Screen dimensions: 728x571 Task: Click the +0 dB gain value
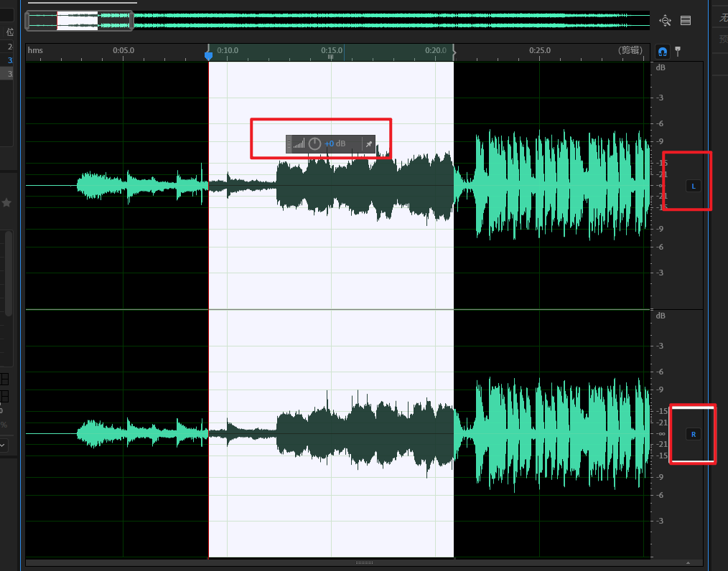click(x=335, y=143)
